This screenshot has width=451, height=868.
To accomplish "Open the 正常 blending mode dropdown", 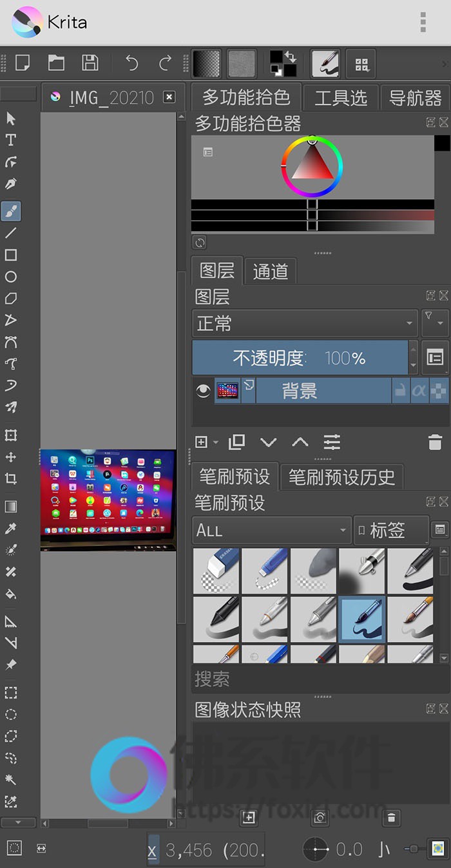I will point(305,323).
